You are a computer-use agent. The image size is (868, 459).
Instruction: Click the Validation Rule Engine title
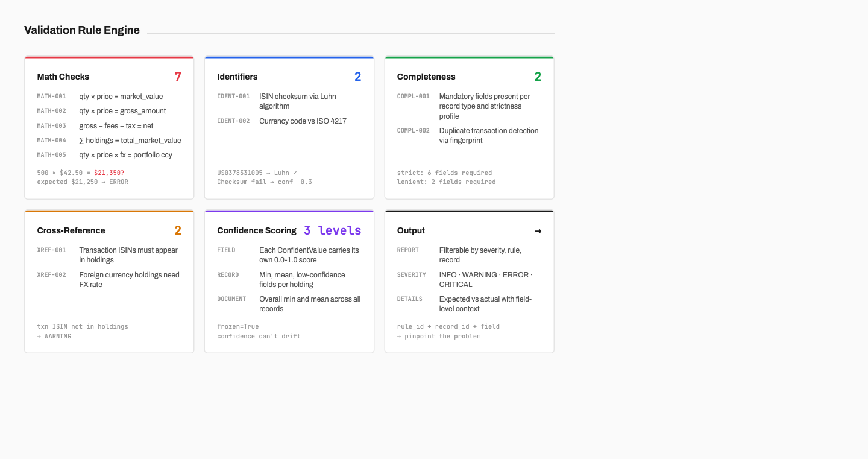click(81, 30)
